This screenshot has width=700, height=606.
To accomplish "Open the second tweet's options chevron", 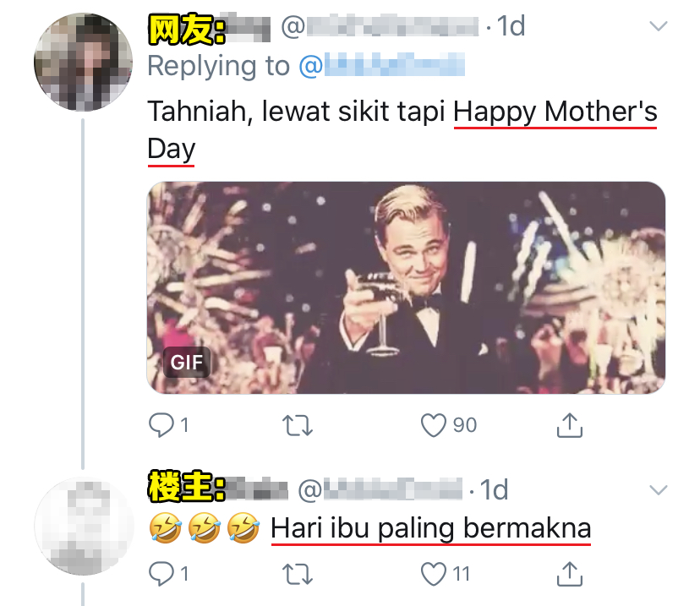I will pos(657,490).
